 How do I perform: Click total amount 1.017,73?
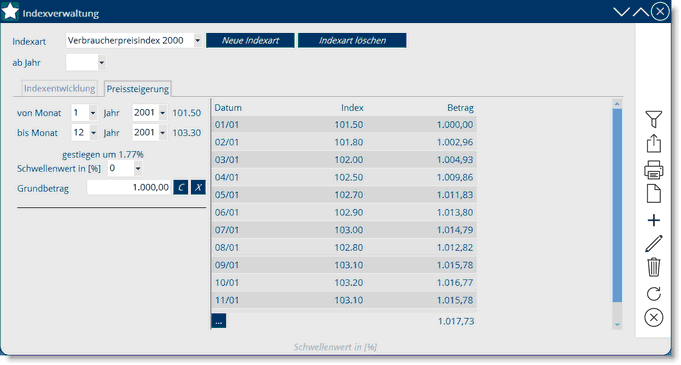456,322
